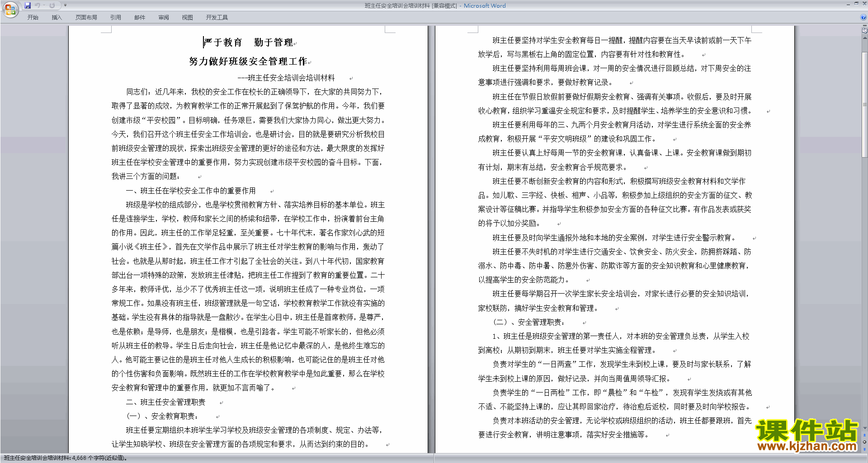The image size is (868, 463).
Task: Minimize the Word window
Action: [848, 5]
